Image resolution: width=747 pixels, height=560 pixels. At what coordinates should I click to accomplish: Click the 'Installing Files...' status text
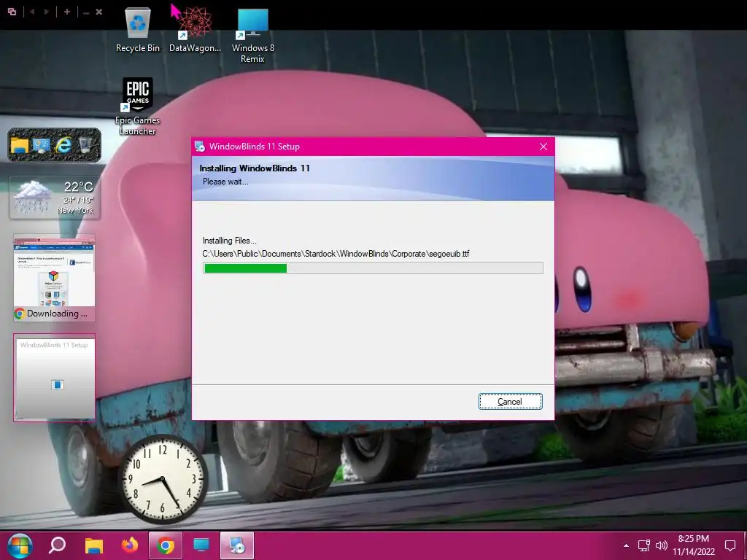tap(230, 241)
